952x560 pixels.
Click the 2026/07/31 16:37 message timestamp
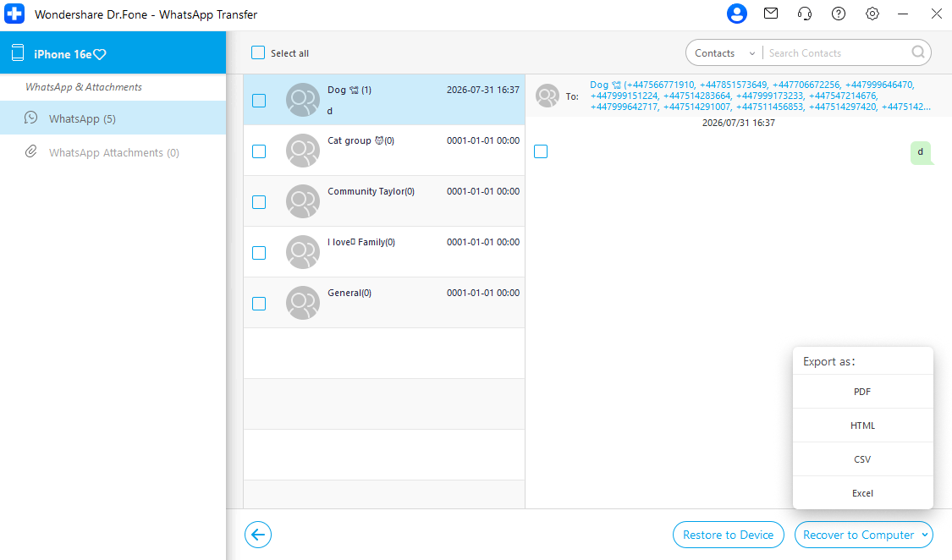click(x=738, y=123)
